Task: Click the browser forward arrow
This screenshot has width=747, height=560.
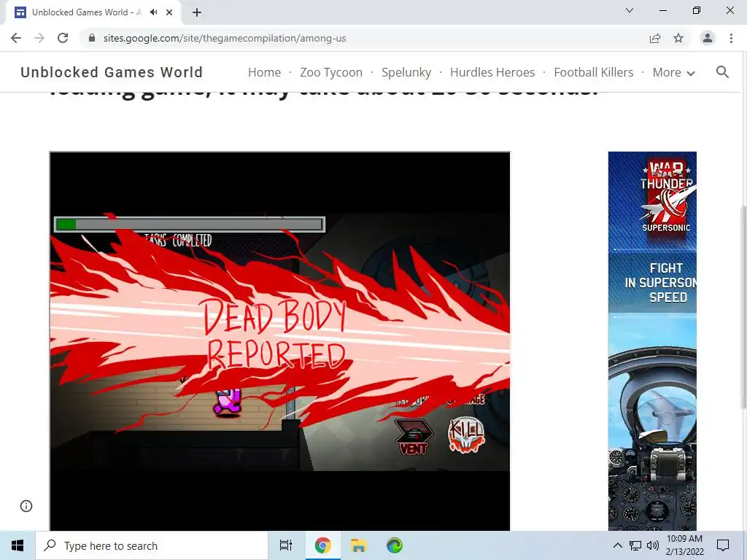Action: point(39,38)
